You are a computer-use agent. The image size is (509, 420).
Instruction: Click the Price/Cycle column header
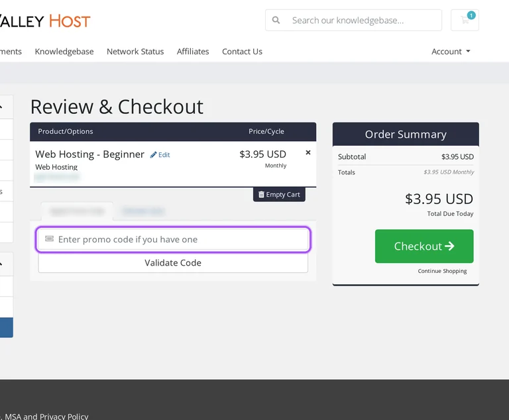coord(266,131)
